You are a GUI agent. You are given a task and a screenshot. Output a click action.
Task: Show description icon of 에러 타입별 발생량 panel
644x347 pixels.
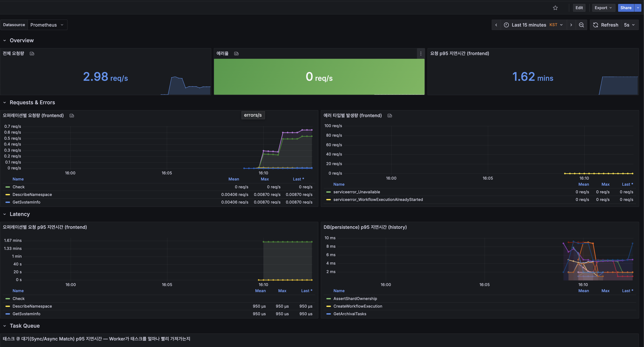tap(390, 116)
